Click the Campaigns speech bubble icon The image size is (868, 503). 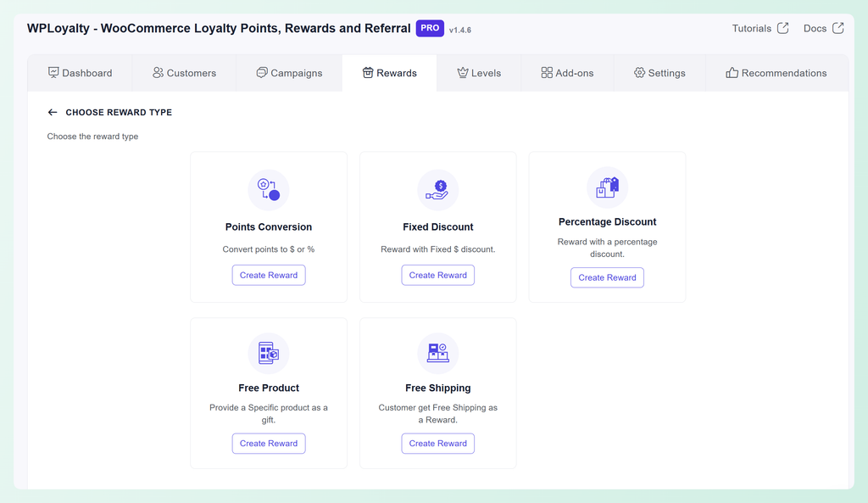point(262,73)
